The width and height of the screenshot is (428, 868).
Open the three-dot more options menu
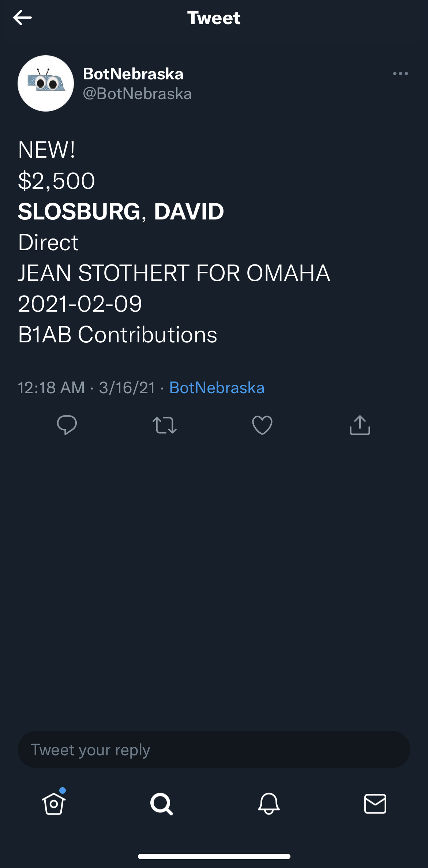click(x=401, y=74)
